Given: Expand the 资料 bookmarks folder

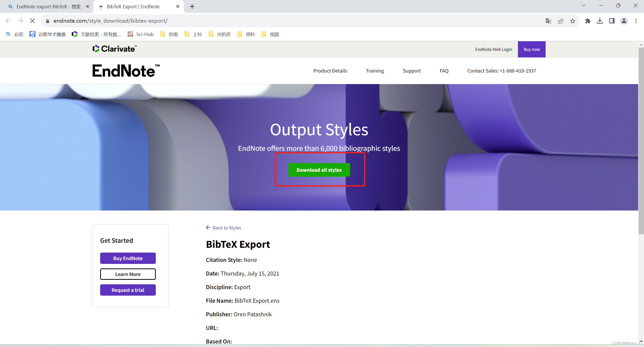Looking at the screenshot, I should pos(246,34).
